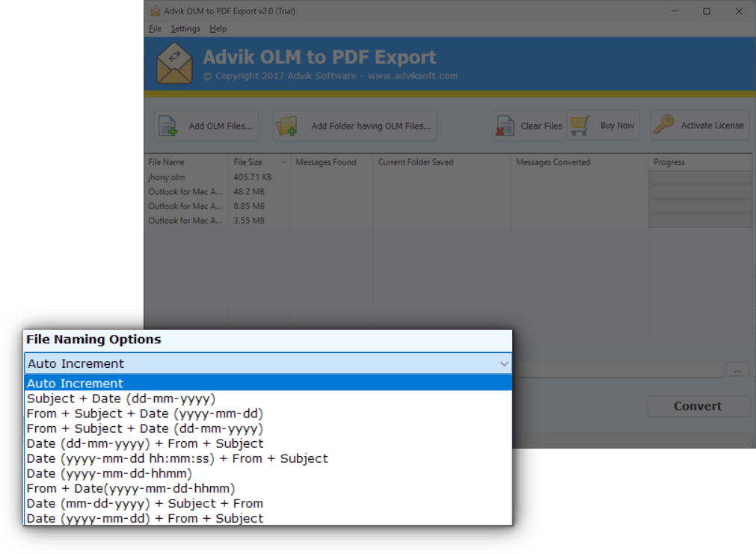Image resolution: width=756 pixels, height=554 pixels.
Task: Click the Add OLM Files page icon
Action: pos(168,126)
